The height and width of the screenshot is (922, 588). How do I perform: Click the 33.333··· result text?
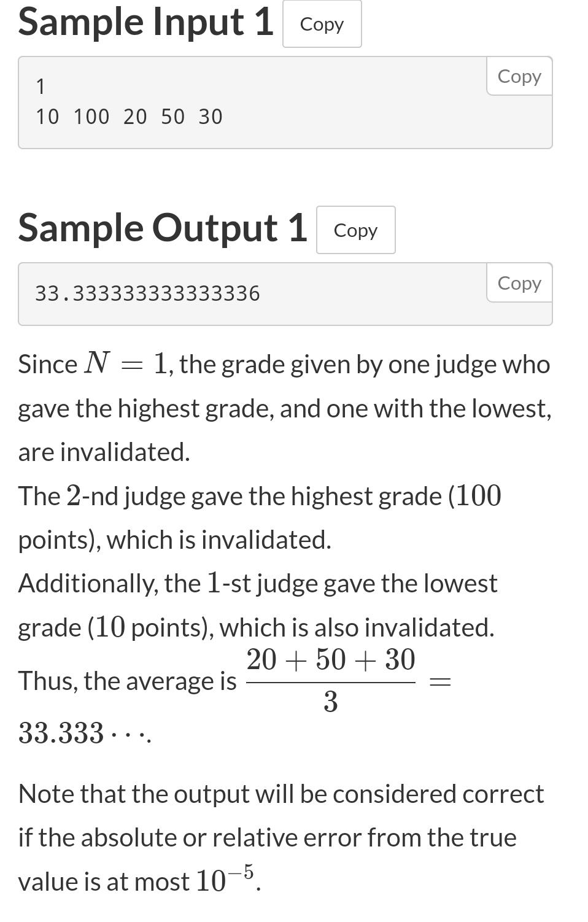coord(85,733)
